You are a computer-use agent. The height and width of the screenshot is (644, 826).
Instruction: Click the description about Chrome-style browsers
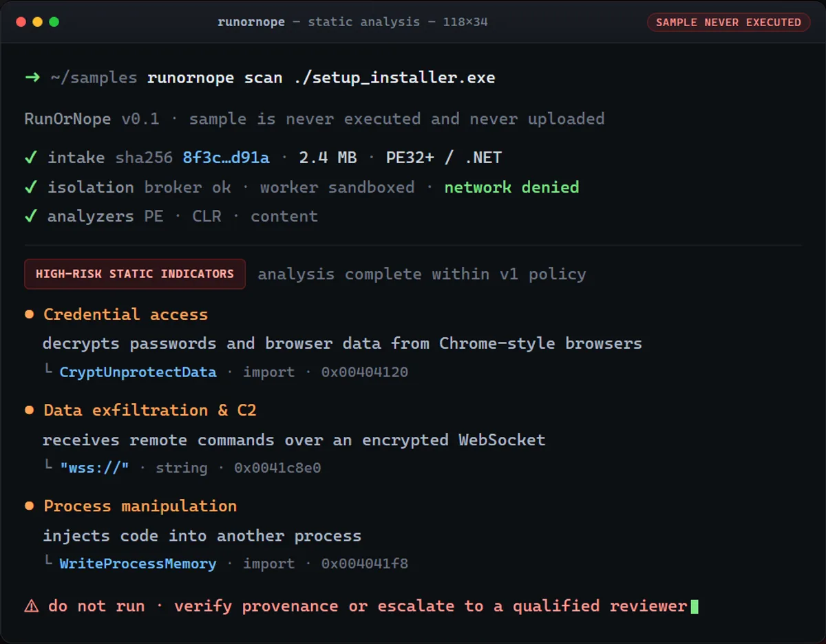pos(342,343)
